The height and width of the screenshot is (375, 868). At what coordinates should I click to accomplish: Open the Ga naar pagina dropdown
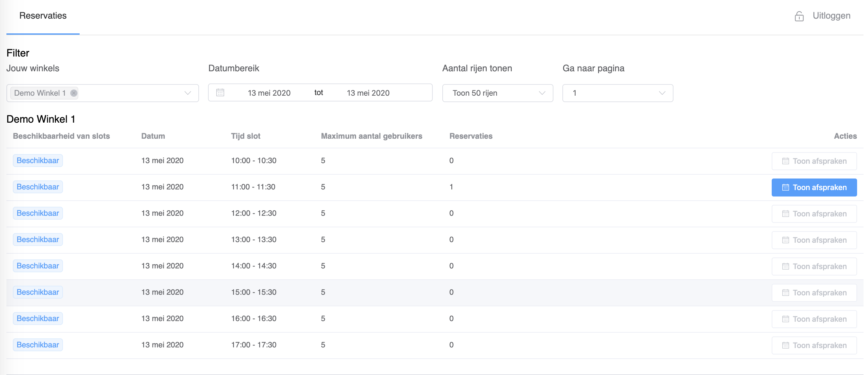click(618, 93)
